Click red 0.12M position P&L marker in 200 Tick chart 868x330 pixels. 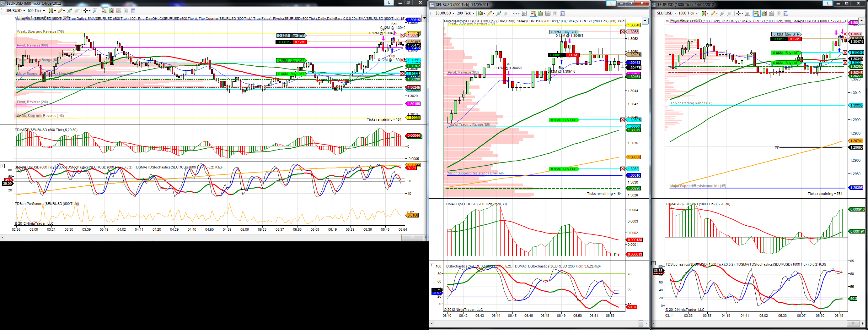pos(572,55)
